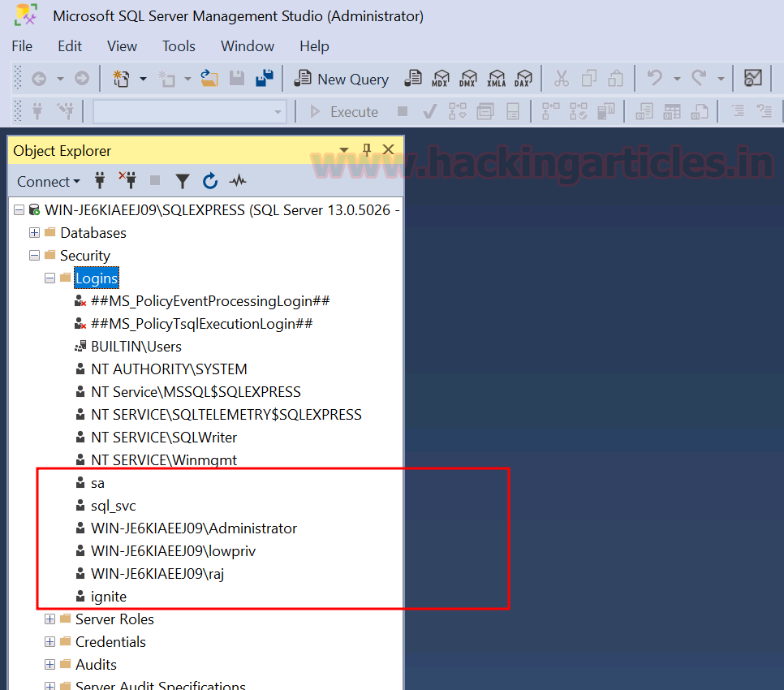Click the MDX query icon

click(441, 79)
